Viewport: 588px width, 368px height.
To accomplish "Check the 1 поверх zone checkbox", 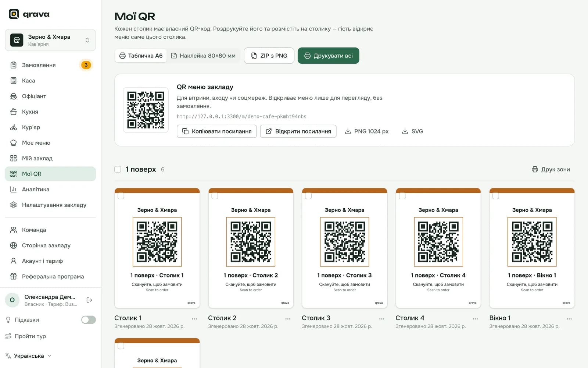I will click(118, 169).
